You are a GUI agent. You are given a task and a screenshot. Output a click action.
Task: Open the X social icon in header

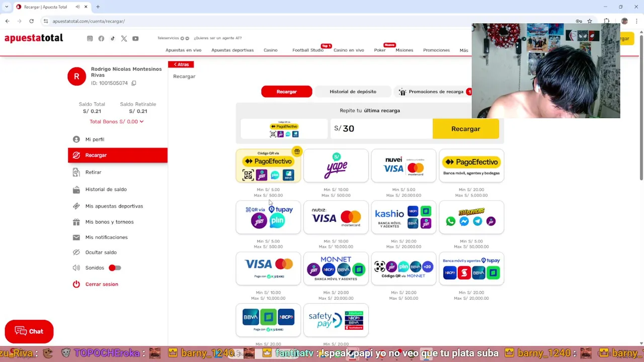click(124, 38)
